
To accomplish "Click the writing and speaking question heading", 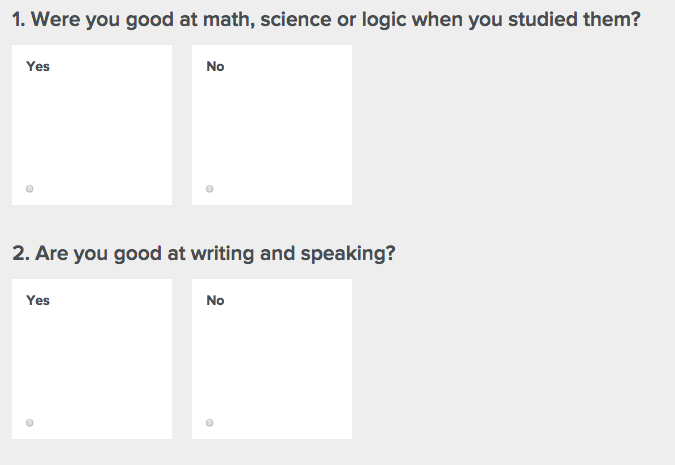I will pyautogui.click(x=204, y=253).
